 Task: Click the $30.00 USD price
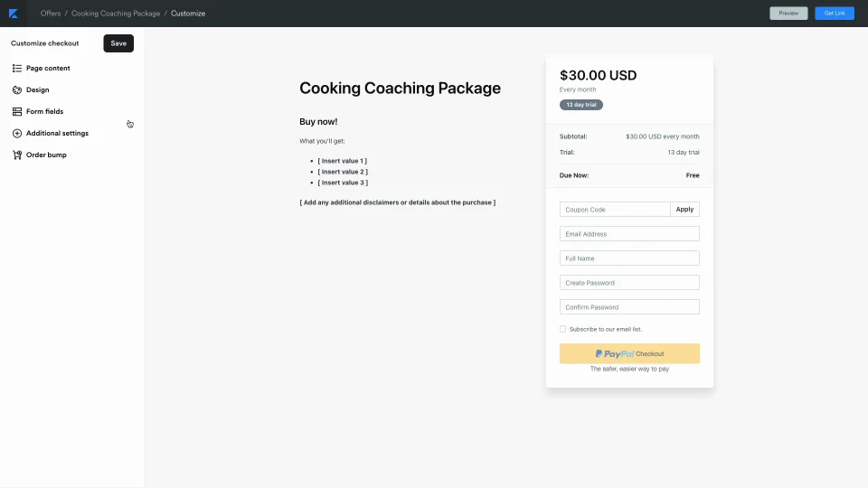click(598, 75)
